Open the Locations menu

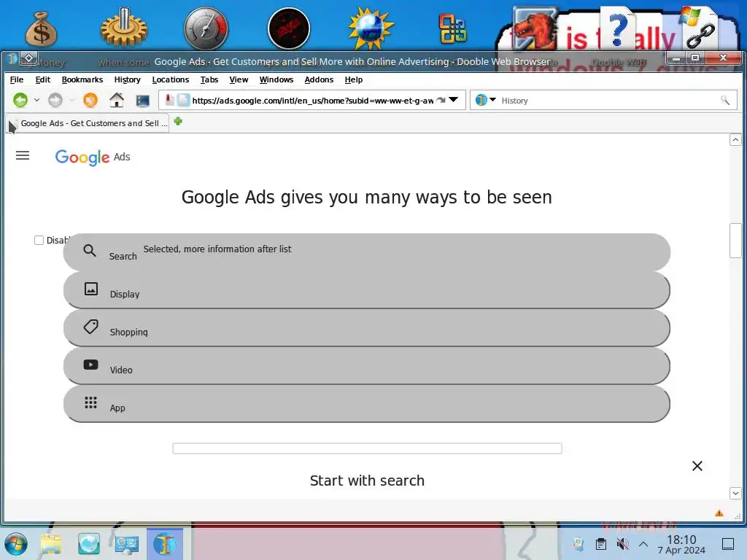pos(171,79)
